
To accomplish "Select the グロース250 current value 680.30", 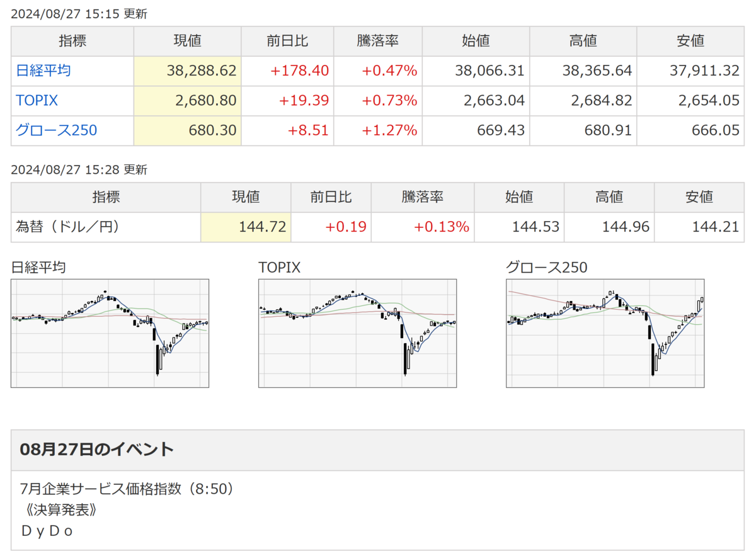I will click(x=213, y=130).
